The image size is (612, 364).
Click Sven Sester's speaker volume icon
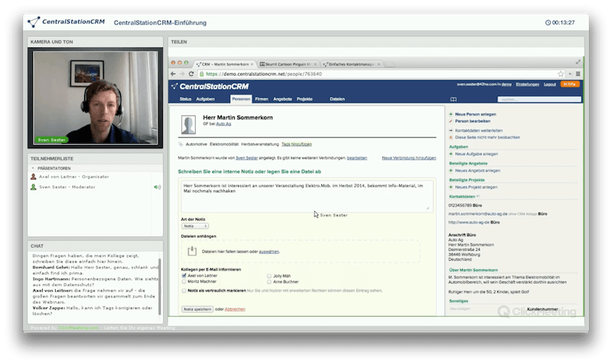pyautogui.click(x=157, y=187)
